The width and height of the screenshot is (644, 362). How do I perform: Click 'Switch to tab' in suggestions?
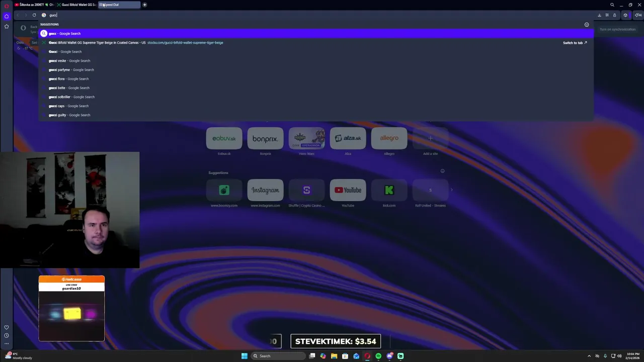[575, 43]
